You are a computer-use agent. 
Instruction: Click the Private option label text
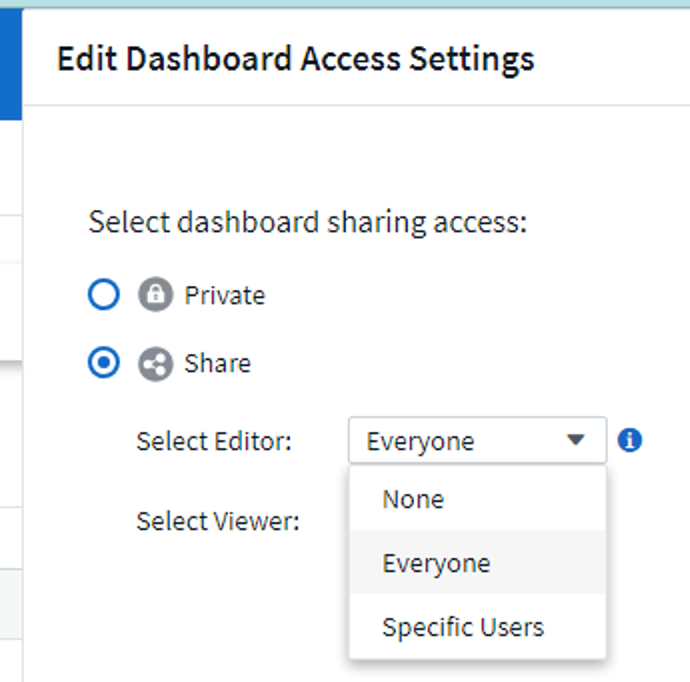coord(225,296)
